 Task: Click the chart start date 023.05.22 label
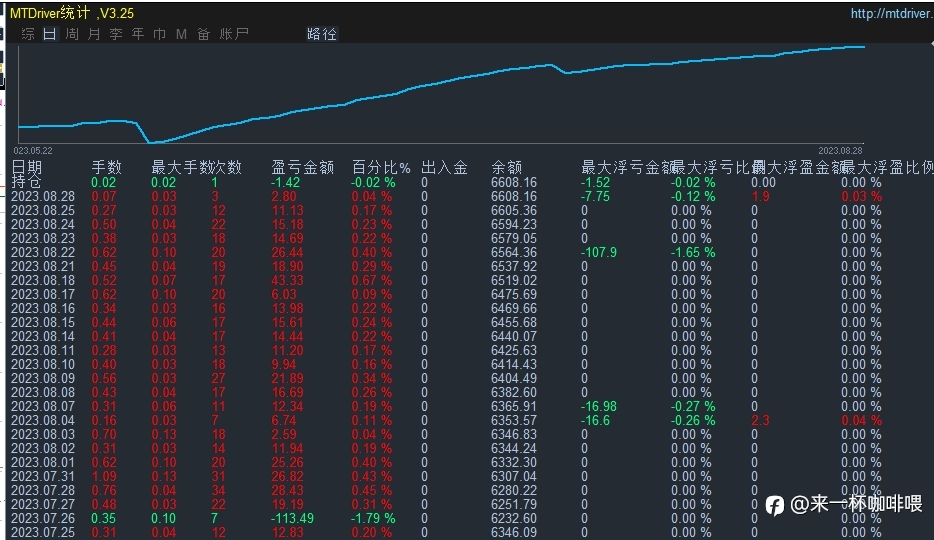(x=33, y=151)
